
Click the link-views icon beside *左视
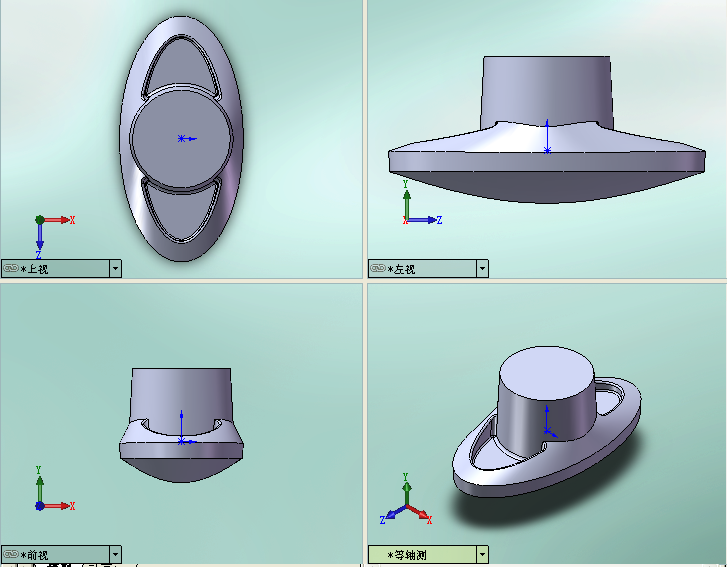click(378, 268)
